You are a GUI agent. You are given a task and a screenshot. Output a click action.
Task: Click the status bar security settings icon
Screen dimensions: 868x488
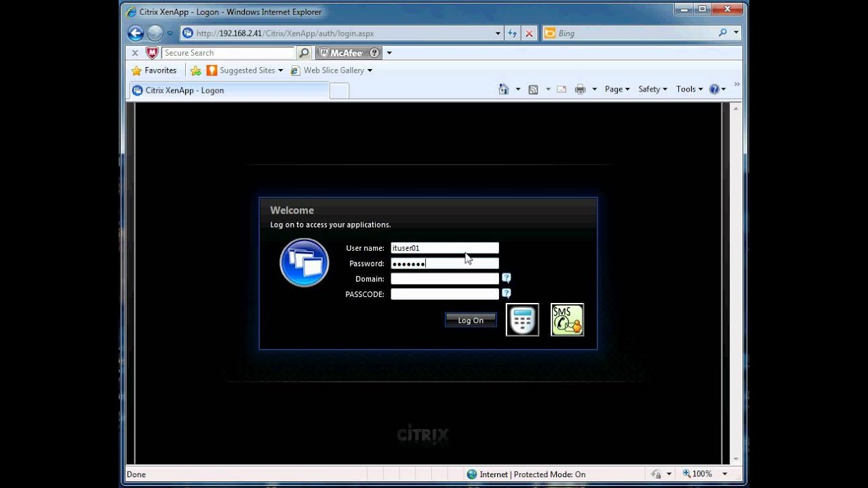656,474
